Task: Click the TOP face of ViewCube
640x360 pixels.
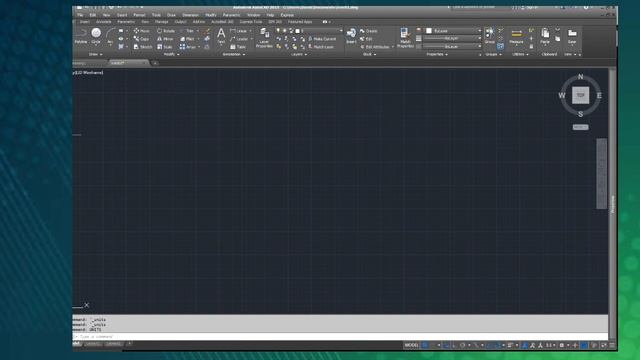Action: 580,95
